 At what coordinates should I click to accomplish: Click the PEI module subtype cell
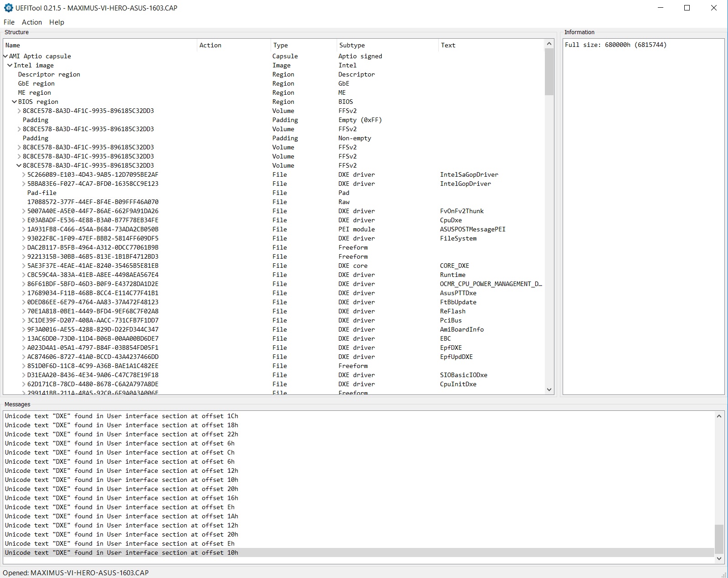pos(357,229)
